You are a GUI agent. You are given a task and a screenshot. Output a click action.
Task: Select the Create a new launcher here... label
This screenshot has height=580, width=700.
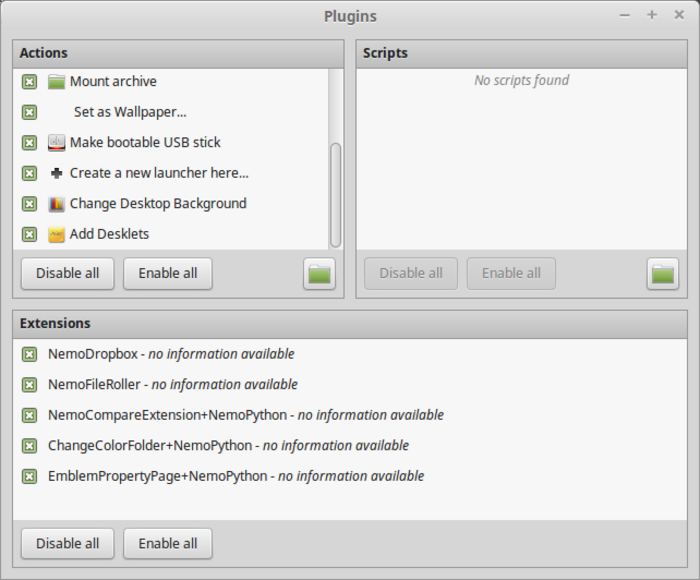[159, 173]
